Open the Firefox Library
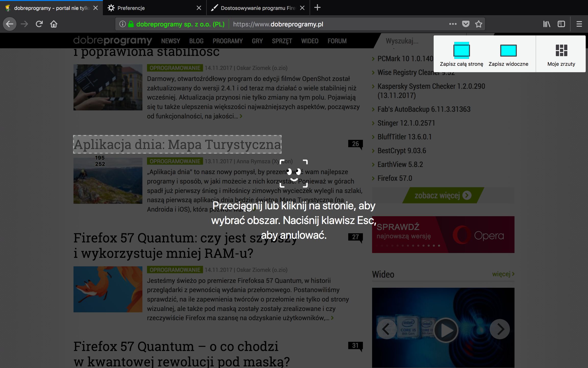Viewport: 588px width, 368px height. [x=546, y=24]
